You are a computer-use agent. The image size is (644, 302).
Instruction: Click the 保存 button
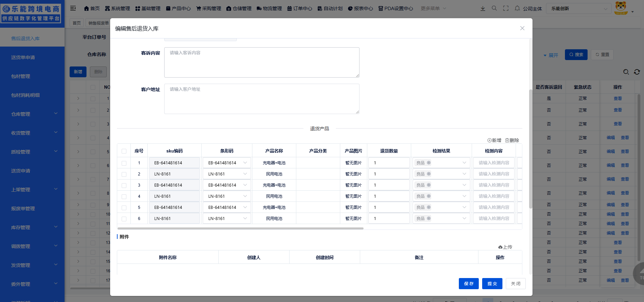pos(469,284)
